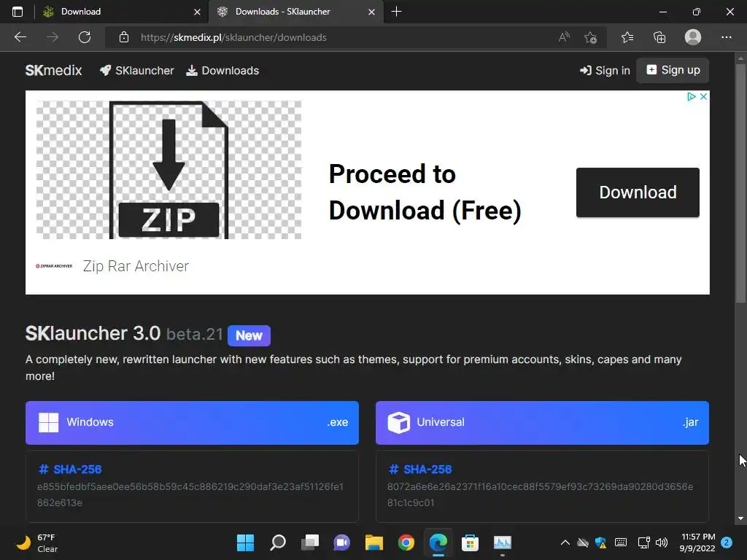Open the browser profile avatar

tap(693, 37)
